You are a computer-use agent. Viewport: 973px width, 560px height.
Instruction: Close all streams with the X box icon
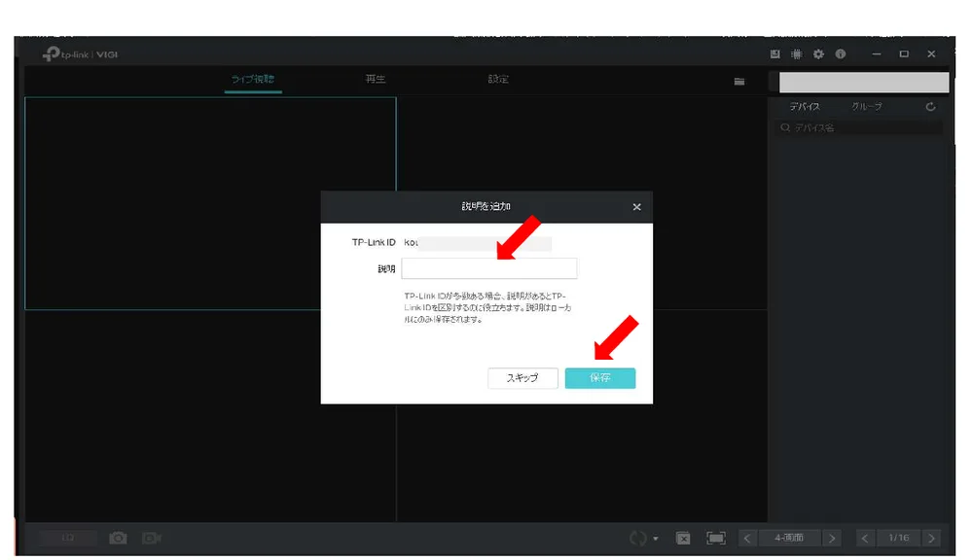coord(683,538)
